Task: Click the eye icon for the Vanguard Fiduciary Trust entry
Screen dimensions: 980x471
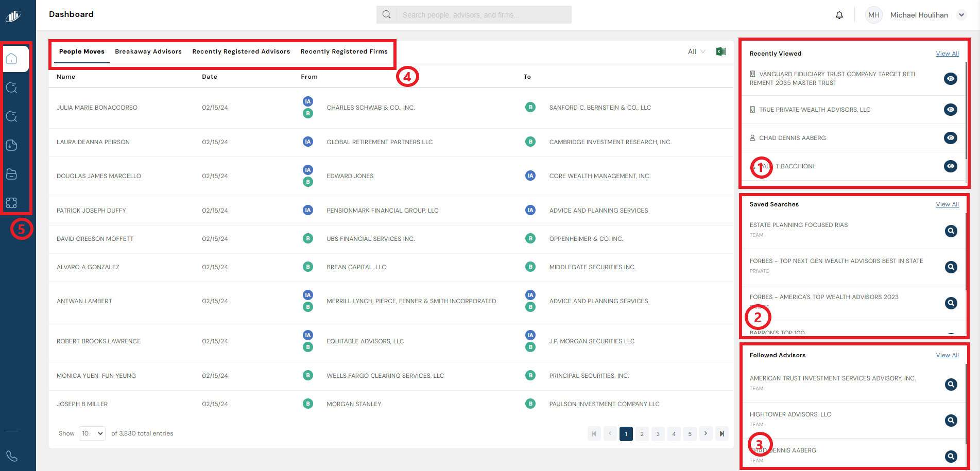Action: [x=951, y=79]
